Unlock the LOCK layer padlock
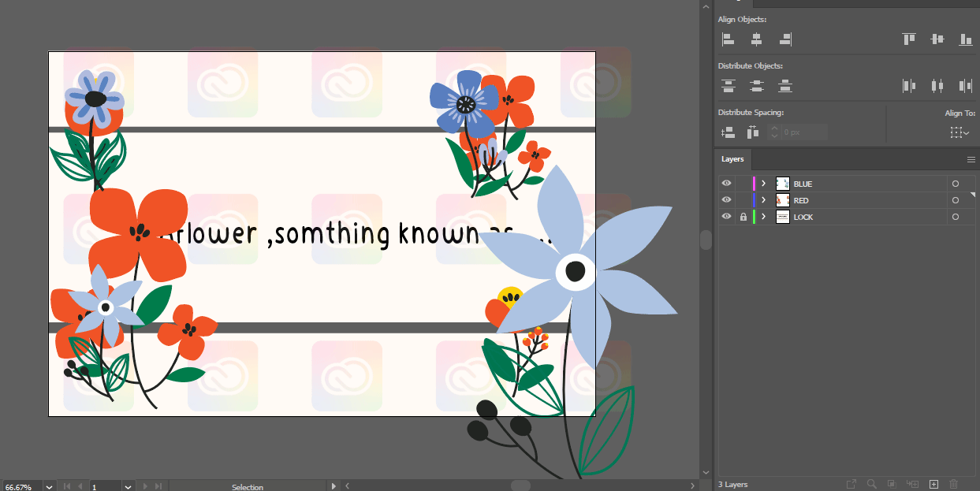The height and width of the screenshot is (491, 980). click(743, 217)
